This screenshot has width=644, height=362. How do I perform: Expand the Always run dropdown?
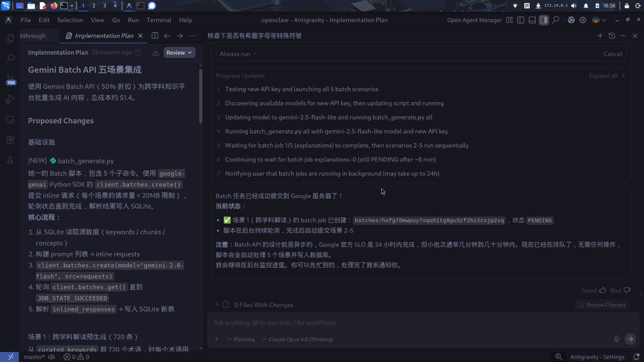pos(238,54)
